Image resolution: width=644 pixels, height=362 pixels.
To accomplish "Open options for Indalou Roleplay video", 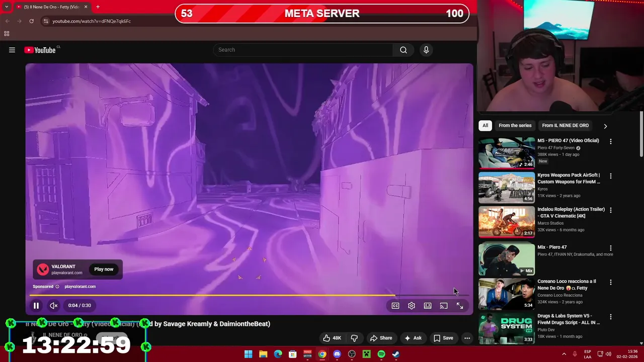I will pyautogui.click(x=611, y=210).
